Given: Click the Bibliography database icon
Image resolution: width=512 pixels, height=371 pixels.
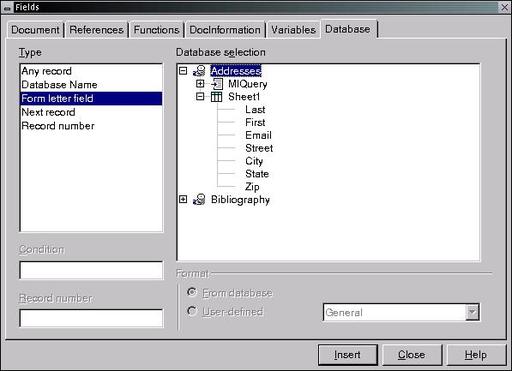Looking at the screenshot, I should [199, 199].
